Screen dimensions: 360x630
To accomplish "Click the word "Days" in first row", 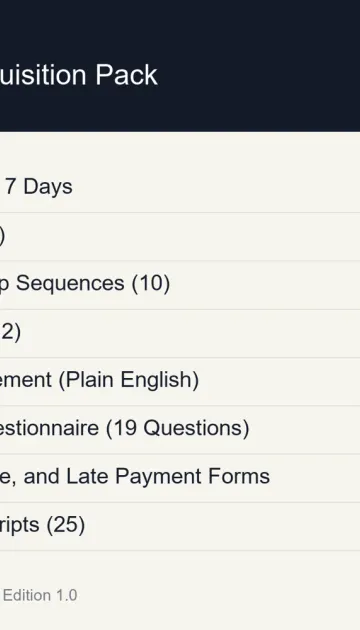I will pyautogui.click(x=48, y=187).
